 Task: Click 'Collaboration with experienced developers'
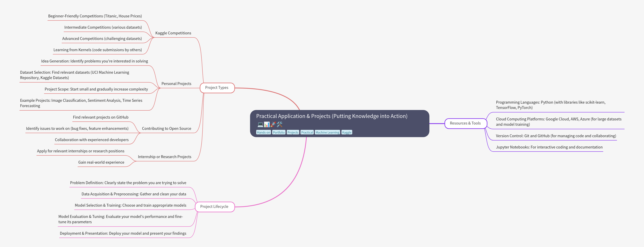pyautogui.click(x=92, y=140)
